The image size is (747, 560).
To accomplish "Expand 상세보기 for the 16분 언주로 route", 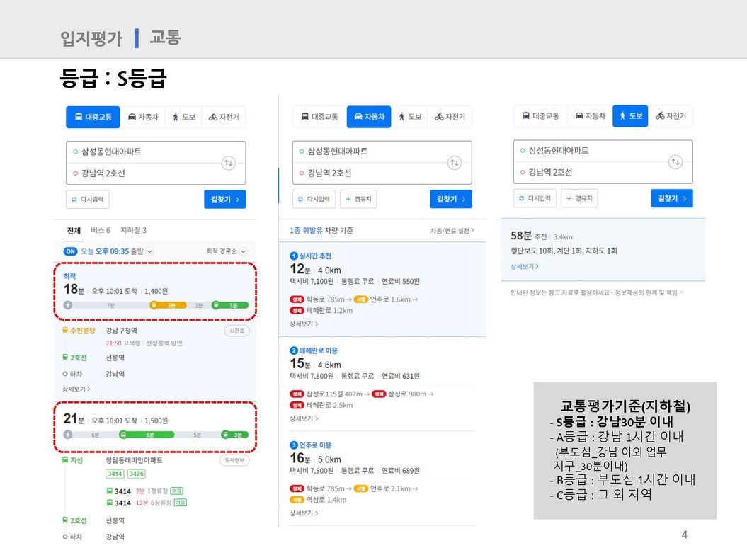I will coord(304,513).
